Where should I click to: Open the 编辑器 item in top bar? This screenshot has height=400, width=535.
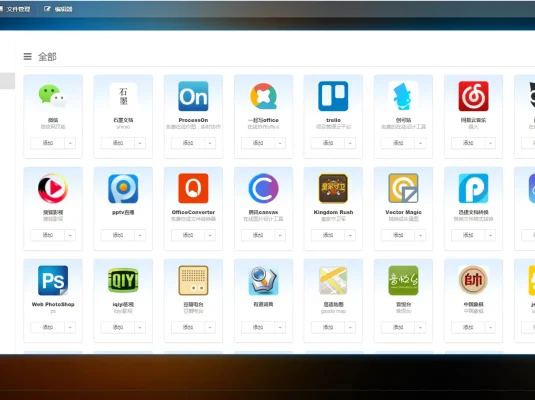pyautogui.click(x=58, y=9)
